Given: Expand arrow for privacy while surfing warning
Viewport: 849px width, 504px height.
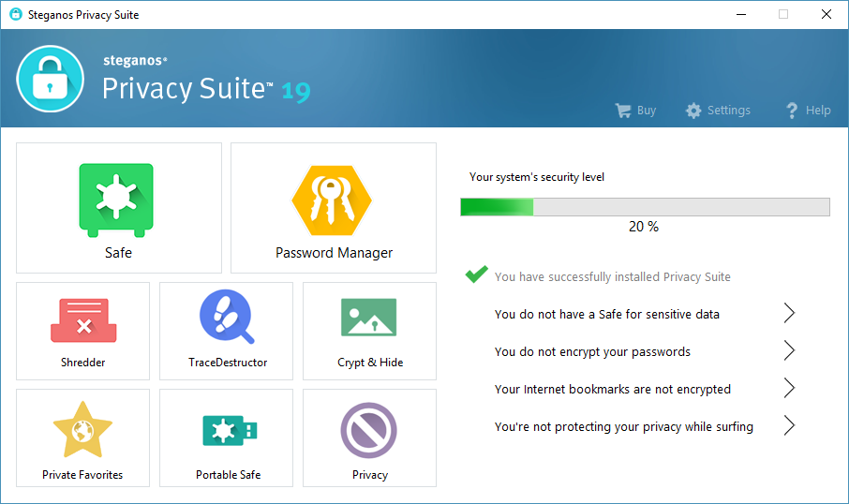Looking at the screenshot, I should pos(789,426).
